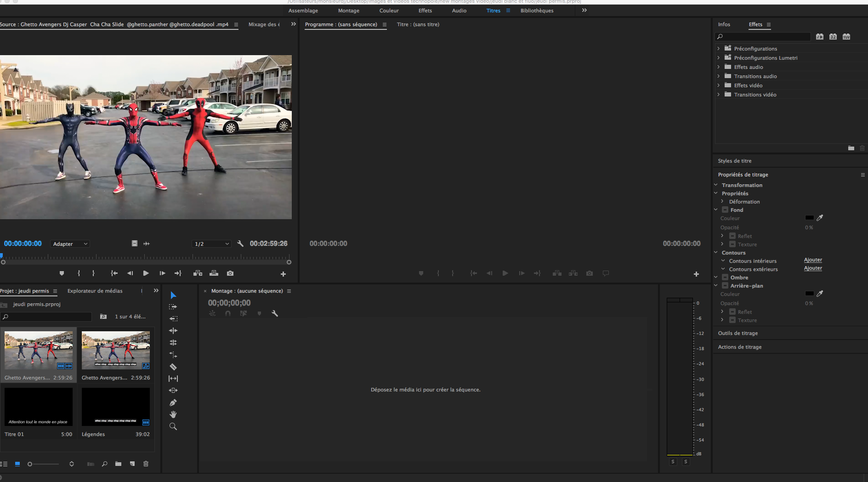Click Overwrite button in source monitor
Viewport: 868px width, 482px height.
(x=214, y=273)
